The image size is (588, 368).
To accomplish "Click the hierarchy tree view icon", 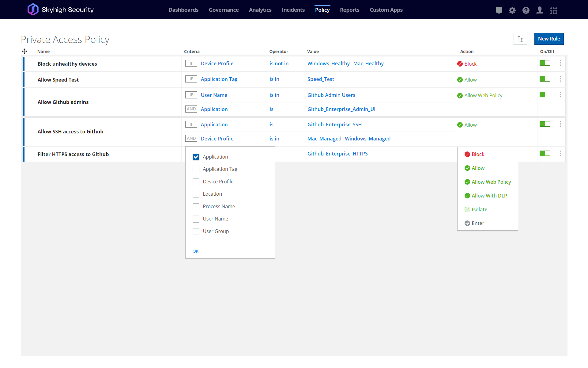I will (520, 39).
